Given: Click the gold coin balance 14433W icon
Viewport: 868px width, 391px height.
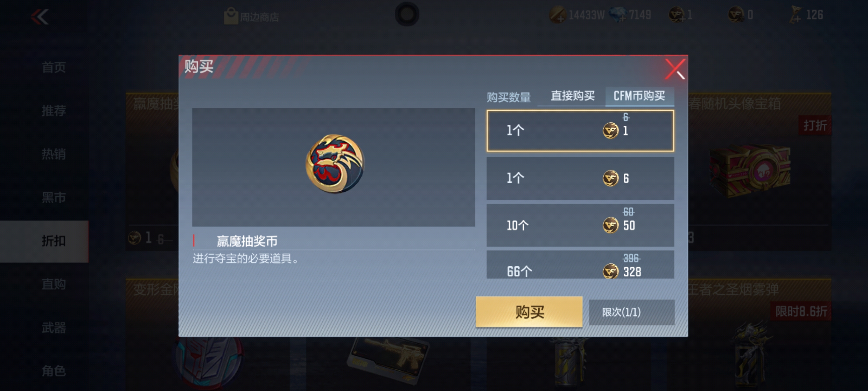Looking at the screenshot, I should pyautogui.click(x=558, y=15).
